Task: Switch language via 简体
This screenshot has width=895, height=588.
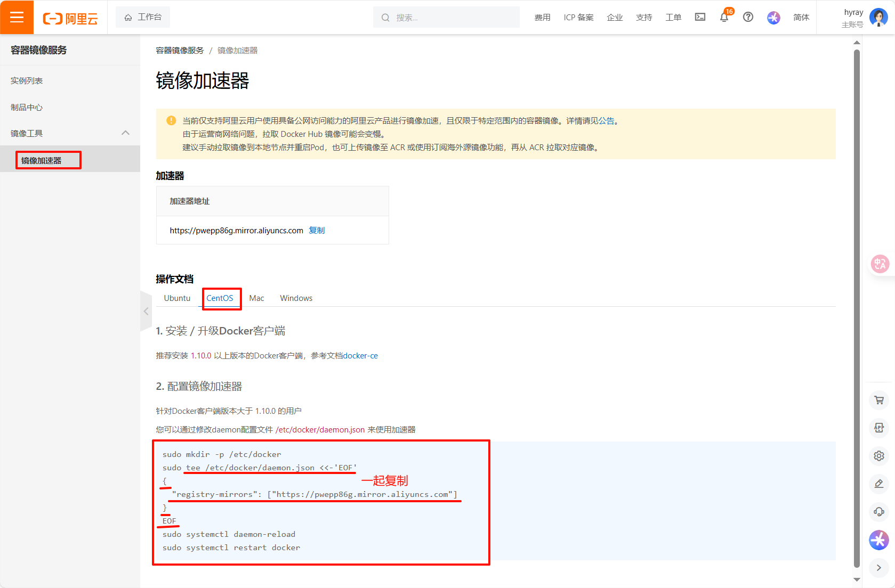Action: (x=801, y=18)
